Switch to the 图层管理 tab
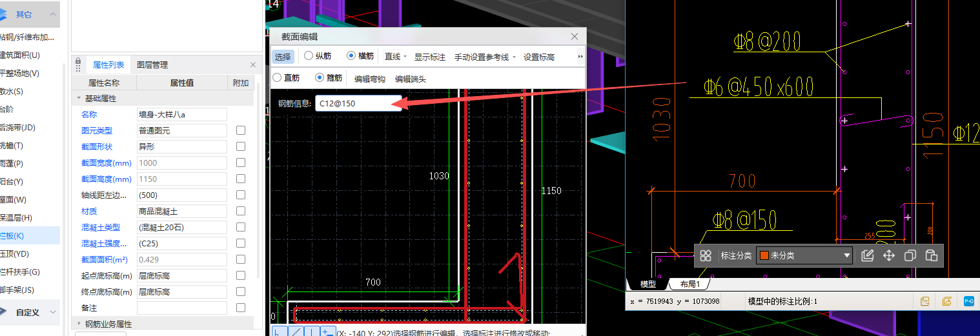Image resolution: width=980 pixels, height=336 pixels. (152, 64)
